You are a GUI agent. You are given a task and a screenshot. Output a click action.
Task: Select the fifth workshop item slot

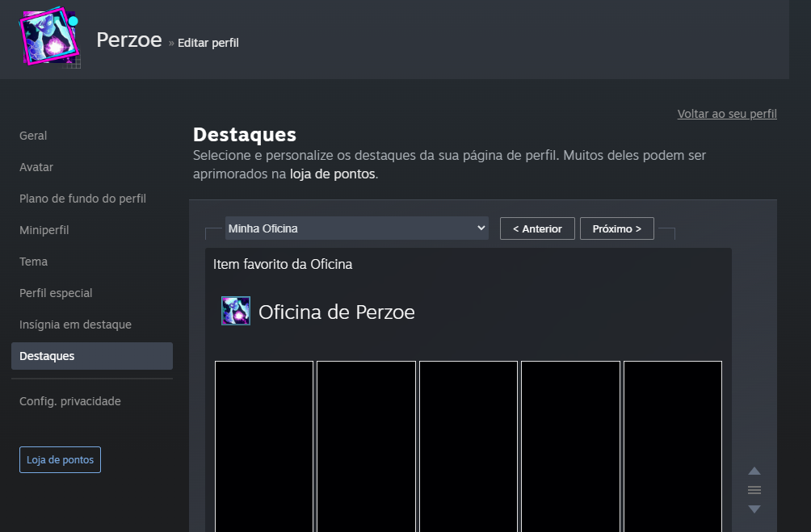(673, 446)
